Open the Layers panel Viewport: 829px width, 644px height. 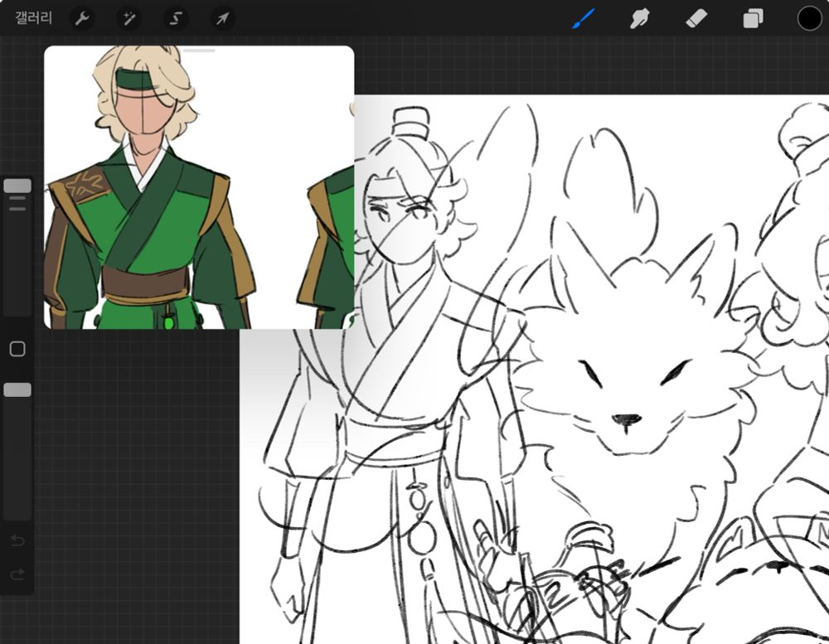pos(753,18)
